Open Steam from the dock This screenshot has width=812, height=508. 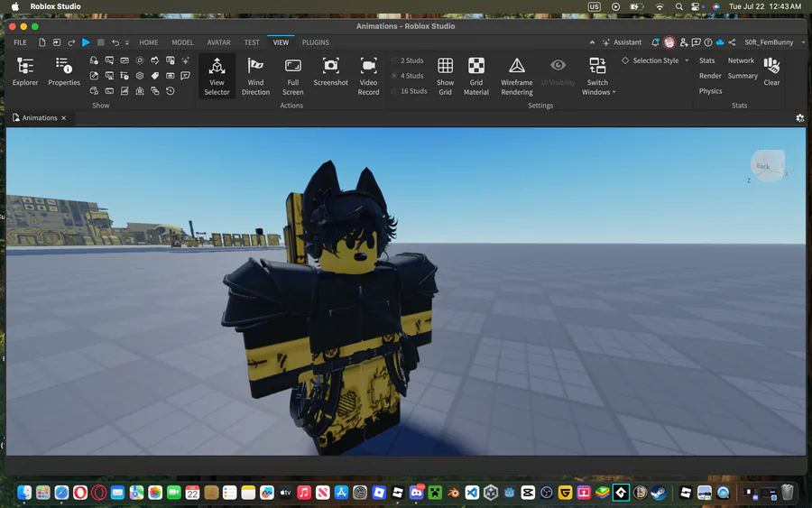point(659,493)
